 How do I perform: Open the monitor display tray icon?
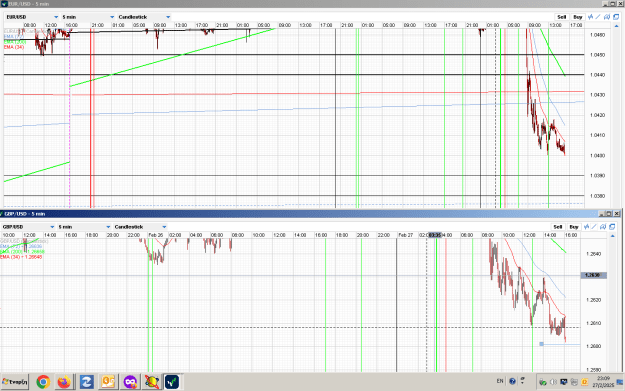pos(564,382)
